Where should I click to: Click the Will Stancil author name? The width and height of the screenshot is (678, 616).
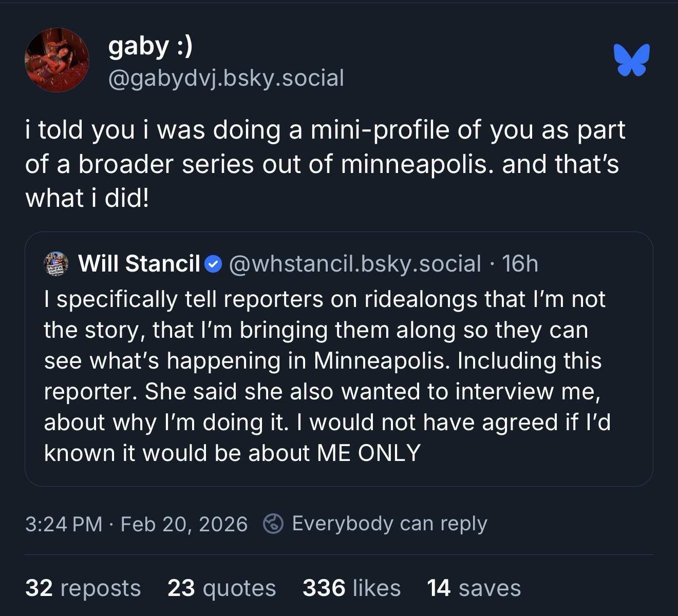pyautogui.click(x=139, y=264)
